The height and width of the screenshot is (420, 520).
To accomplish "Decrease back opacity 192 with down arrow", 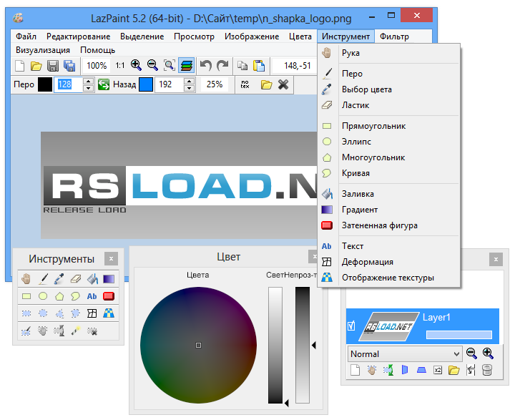I will click(x=189, y=88).
